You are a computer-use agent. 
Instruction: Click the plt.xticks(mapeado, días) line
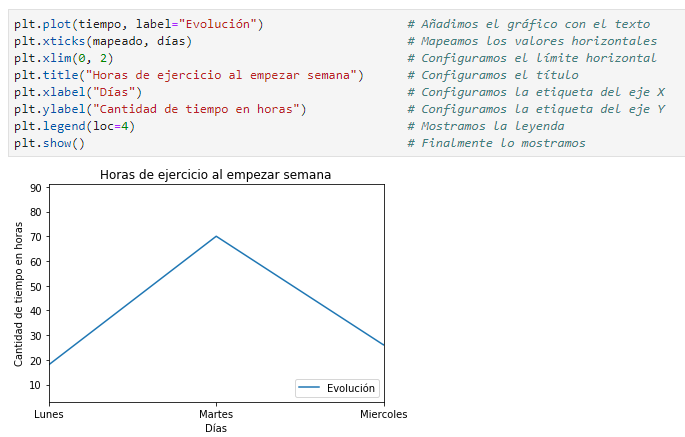pyautogui.click(x=103, y=41)
